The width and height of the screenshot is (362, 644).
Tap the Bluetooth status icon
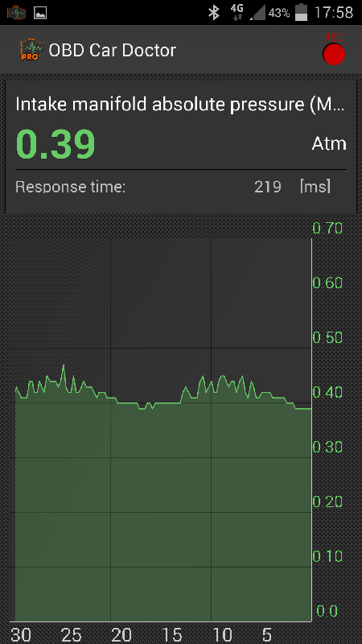pyautogui.click(x=214, y=12)
